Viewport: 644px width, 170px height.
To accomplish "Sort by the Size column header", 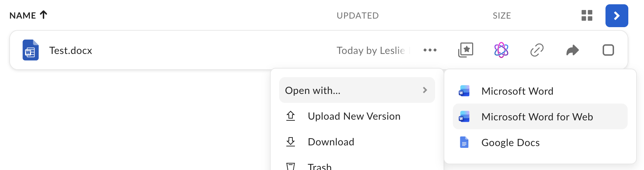I will pyautogui.click(x=502, y=16).
